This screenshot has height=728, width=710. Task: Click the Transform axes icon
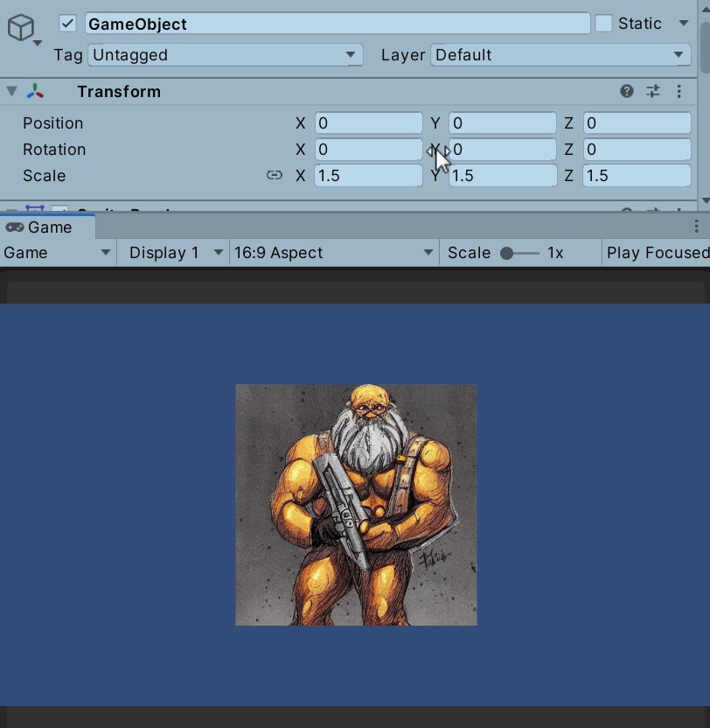pyautogui.click(x=35, y=91)
